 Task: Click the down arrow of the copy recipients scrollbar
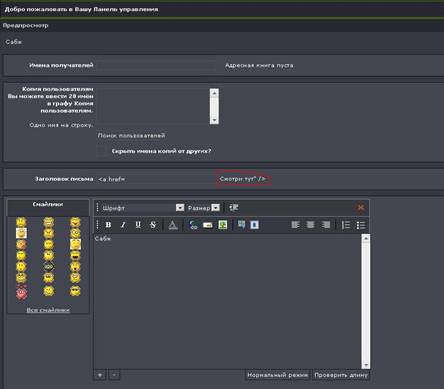(x=214, y=120)
